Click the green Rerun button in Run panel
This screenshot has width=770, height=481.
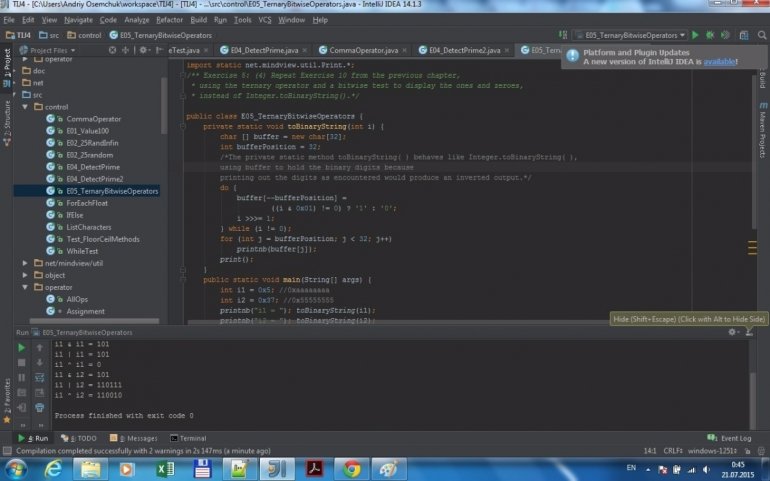click(x=21, y=347)
